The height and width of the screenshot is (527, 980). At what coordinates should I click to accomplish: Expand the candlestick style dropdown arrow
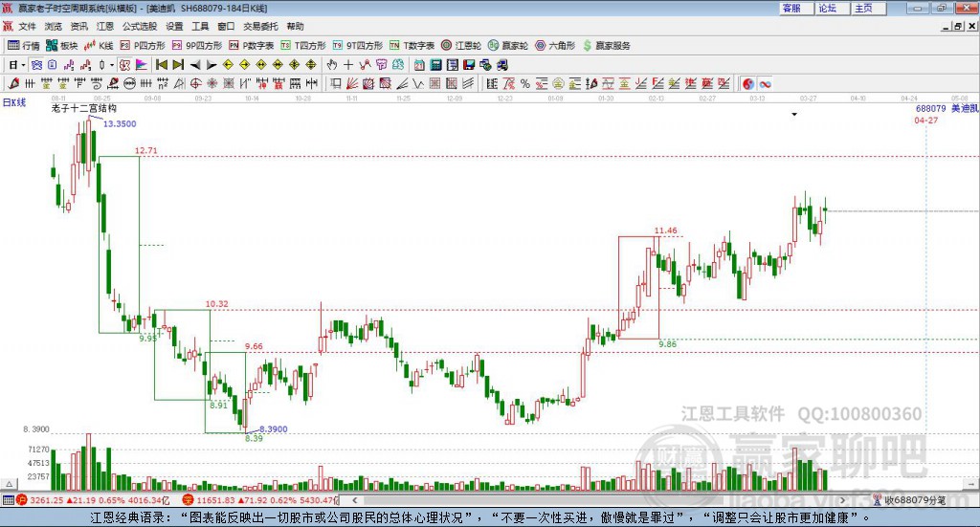112,65
